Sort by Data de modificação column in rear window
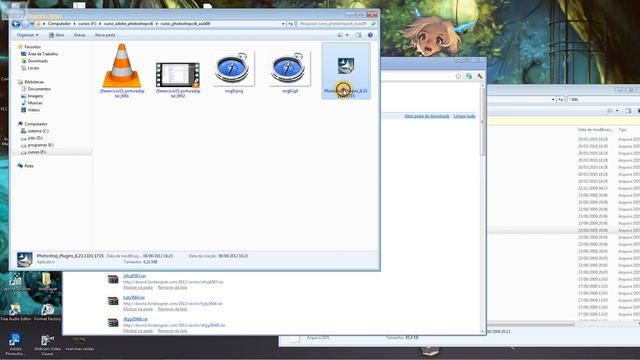 596,130
